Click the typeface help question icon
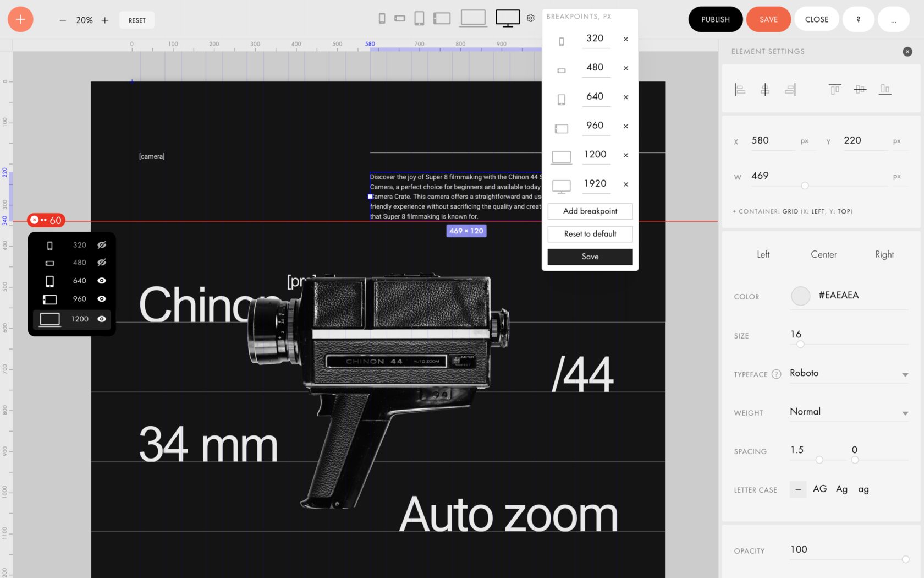Viewport: 924px width, 578px height. [x=776, y=374]
